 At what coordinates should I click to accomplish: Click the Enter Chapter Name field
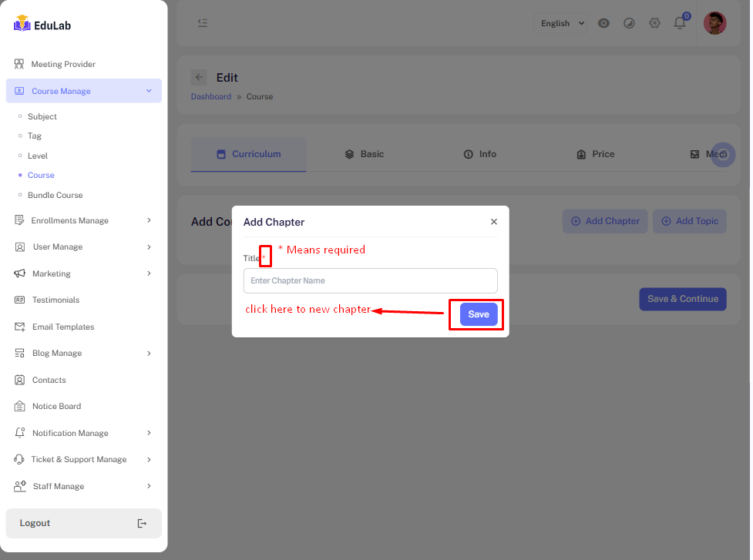pyautogui.click(x=370, y=280)
